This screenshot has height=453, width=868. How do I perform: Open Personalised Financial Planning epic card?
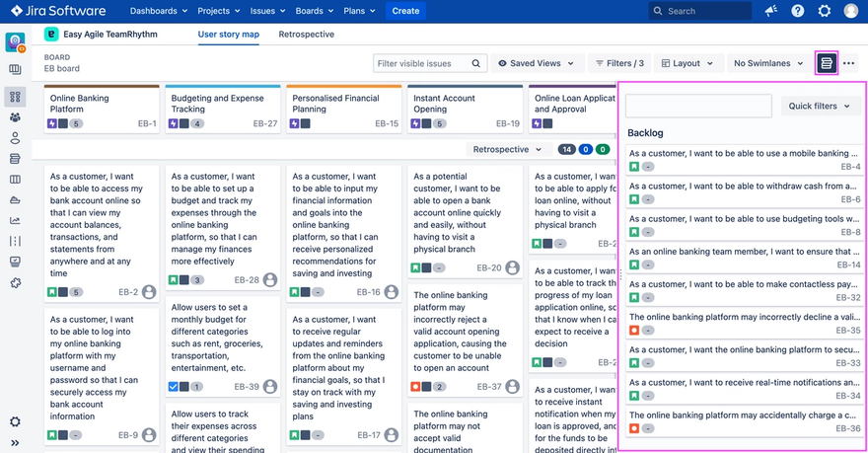click(x=344, y=110)
